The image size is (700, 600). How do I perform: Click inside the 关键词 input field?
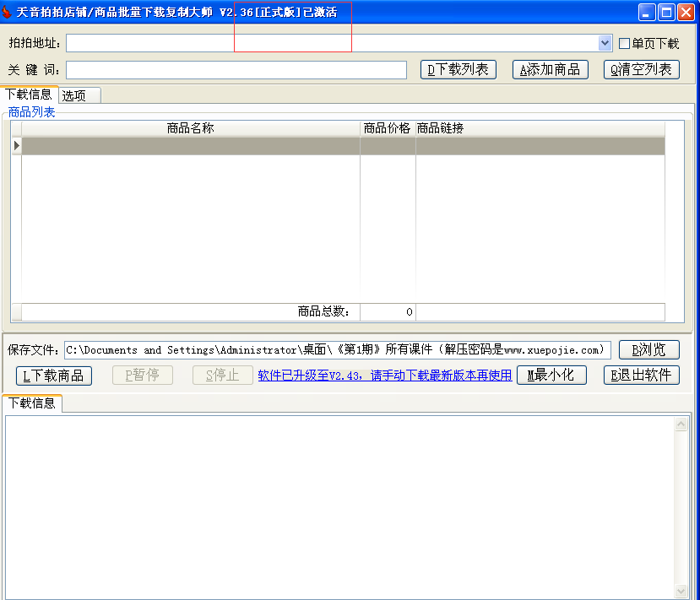pyautogui.click(x=236, y=70)
